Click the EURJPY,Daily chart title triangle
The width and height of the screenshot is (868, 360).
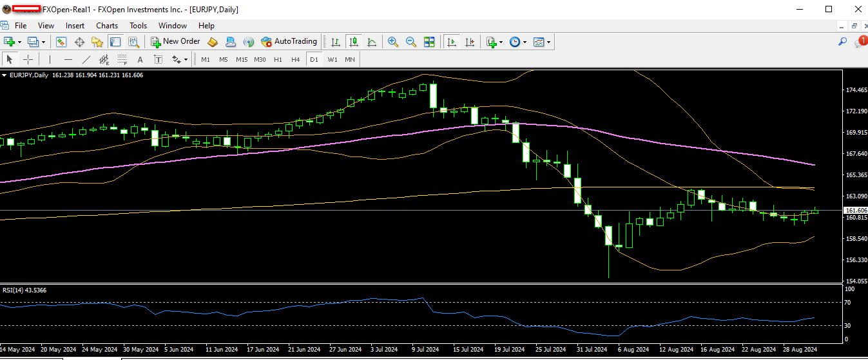pos(5,75)
